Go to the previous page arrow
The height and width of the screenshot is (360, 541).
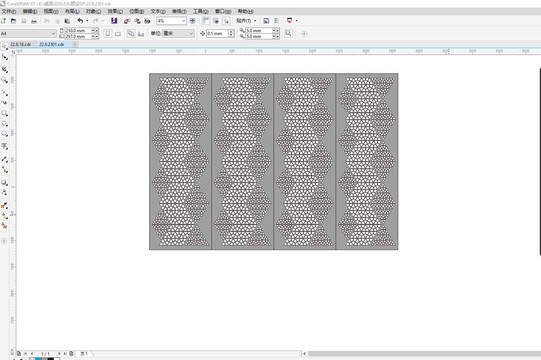[32, 353]
